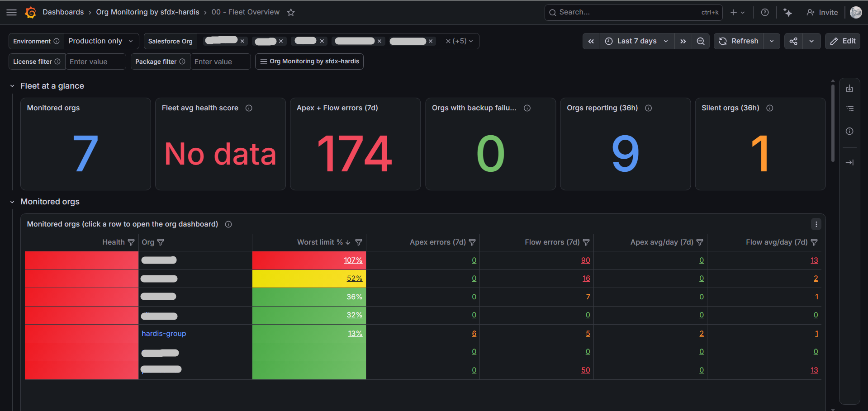Open the hardis-group org link

tap(164, 333)
